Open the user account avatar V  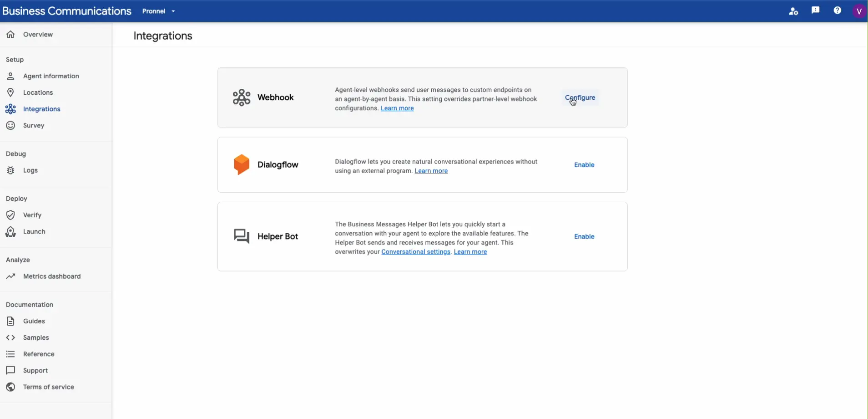coord(859,11)
